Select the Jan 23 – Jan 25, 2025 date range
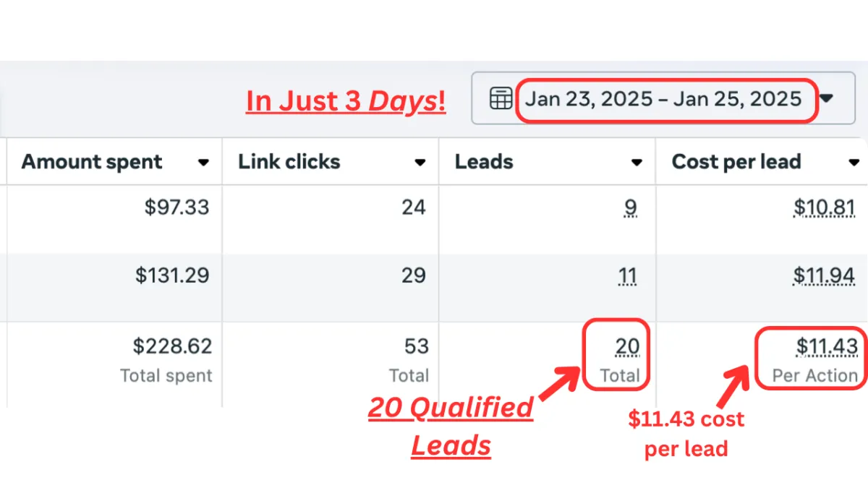The image size is (868, 488). coord(663,99)
